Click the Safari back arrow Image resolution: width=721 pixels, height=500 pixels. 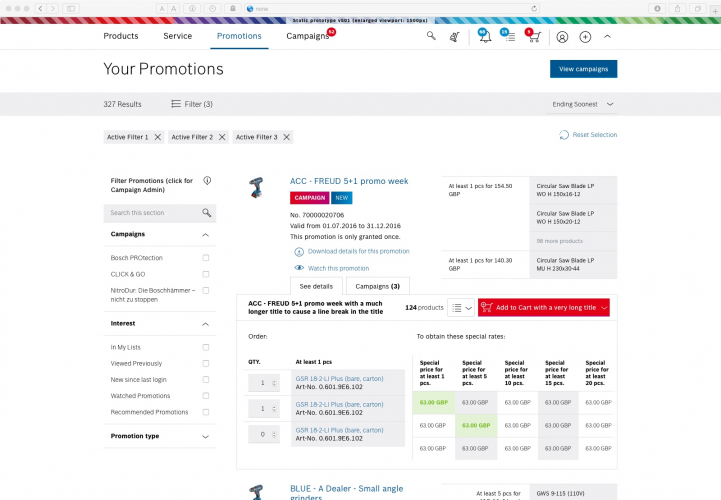click(40, 8)
